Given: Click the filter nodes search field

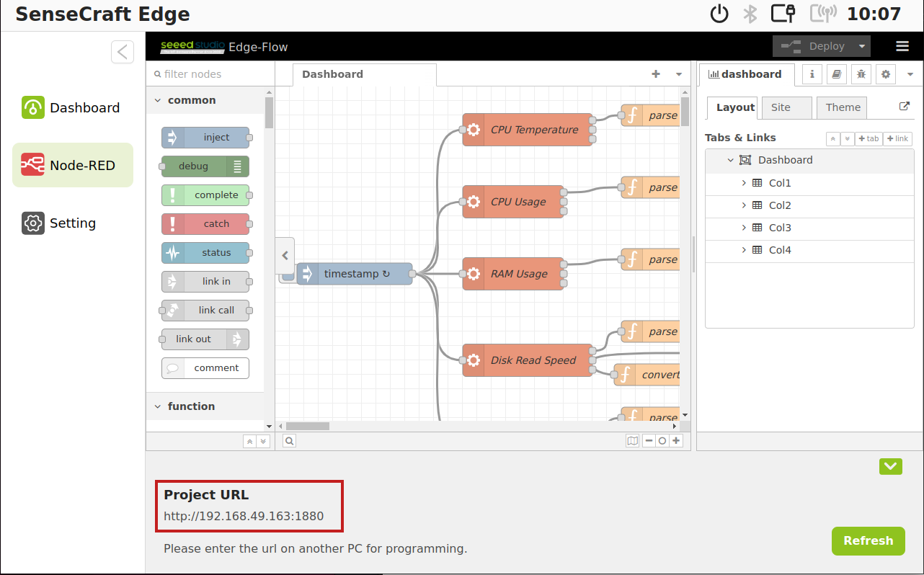Looking at the screenshot, I should (210, 74).
